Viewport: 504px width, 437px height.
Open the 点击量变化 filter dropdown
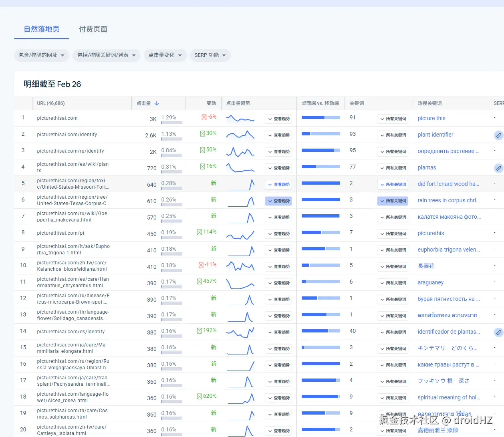pyautogui.click(x=165, y=55)
